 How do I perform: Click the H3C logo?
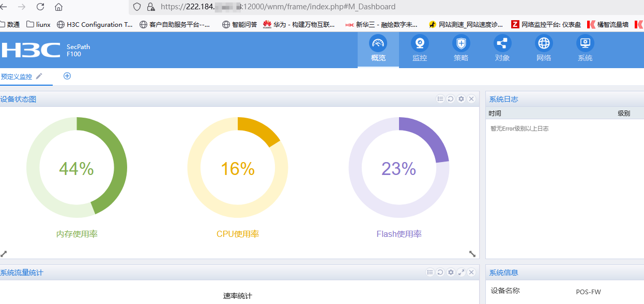[31, 50]
